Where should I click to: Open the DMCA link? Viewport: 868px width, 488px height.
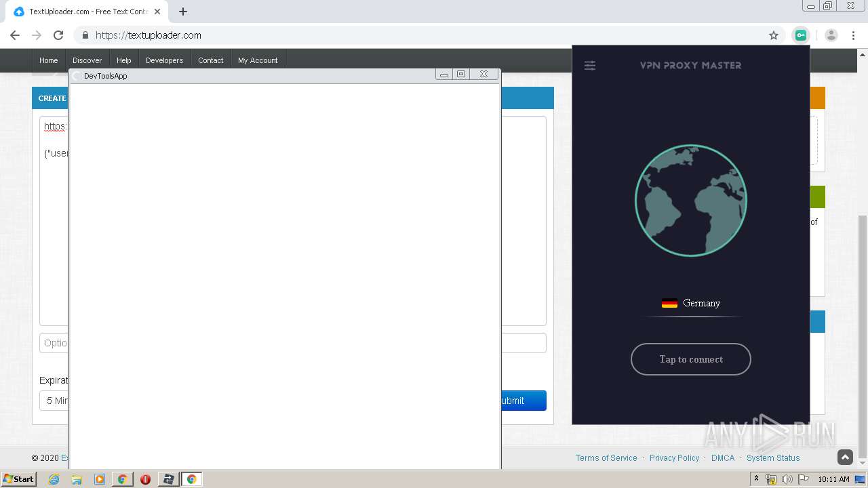click(x=723, y=458)
